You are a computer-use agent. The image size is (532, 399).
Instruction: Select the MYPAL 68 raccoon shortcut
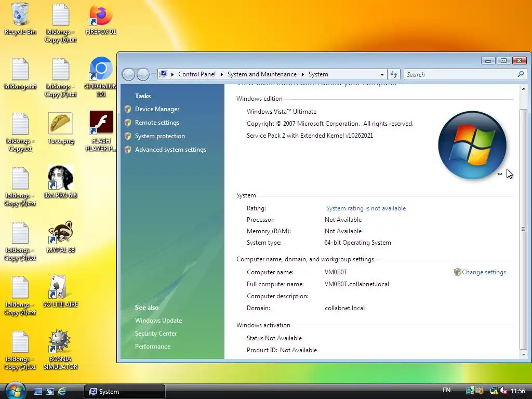pos(60,237)
